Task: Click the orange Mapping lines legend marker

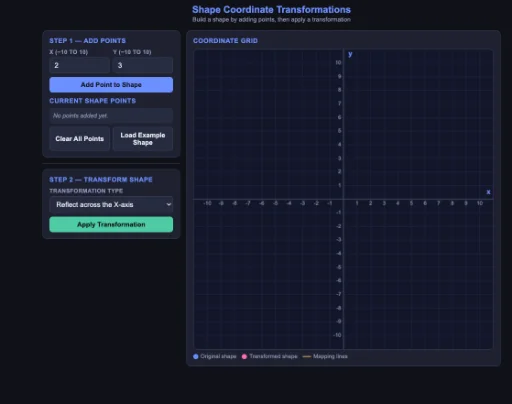Action: [x=307, y=357]
